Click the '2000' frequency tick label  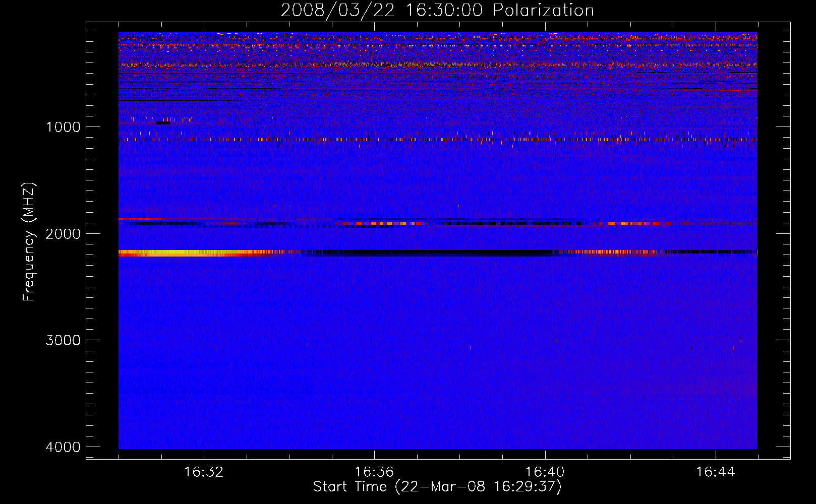coord(63,234)
